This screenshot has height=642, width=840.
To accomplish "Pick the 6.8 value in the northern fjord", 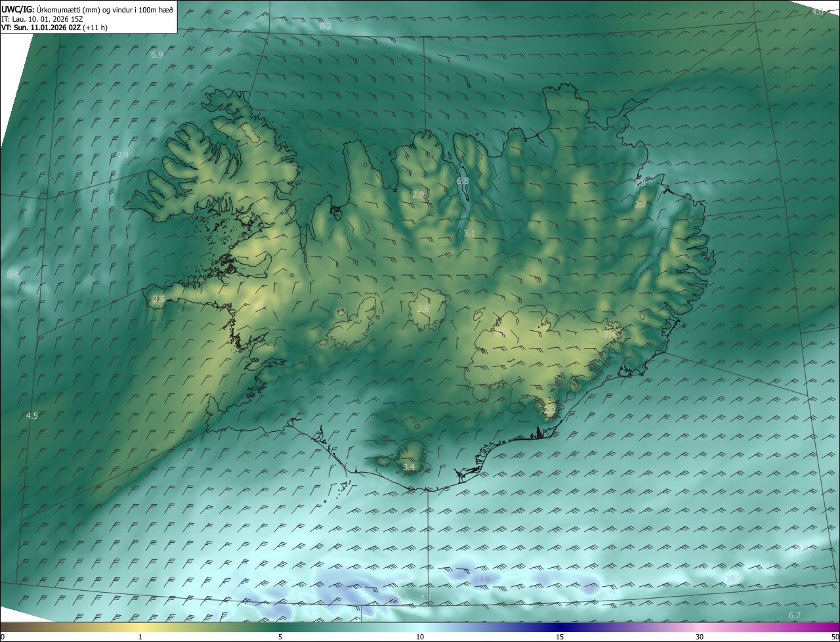I will (x=463, y=181).
